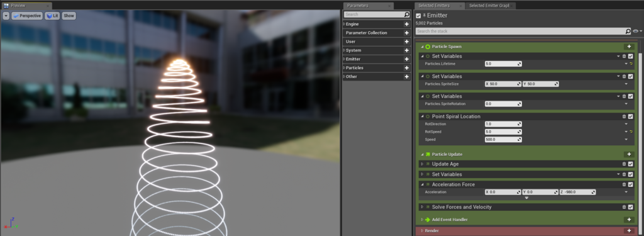Delete the Set Variables module containing Particles.Lifetime
This screenshot has width=644, height=236.
point(625,57)
